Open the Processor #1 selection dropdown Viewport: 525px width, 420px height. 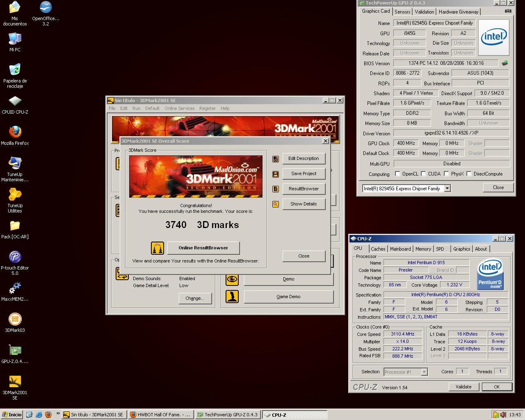(x=424, y=372)
